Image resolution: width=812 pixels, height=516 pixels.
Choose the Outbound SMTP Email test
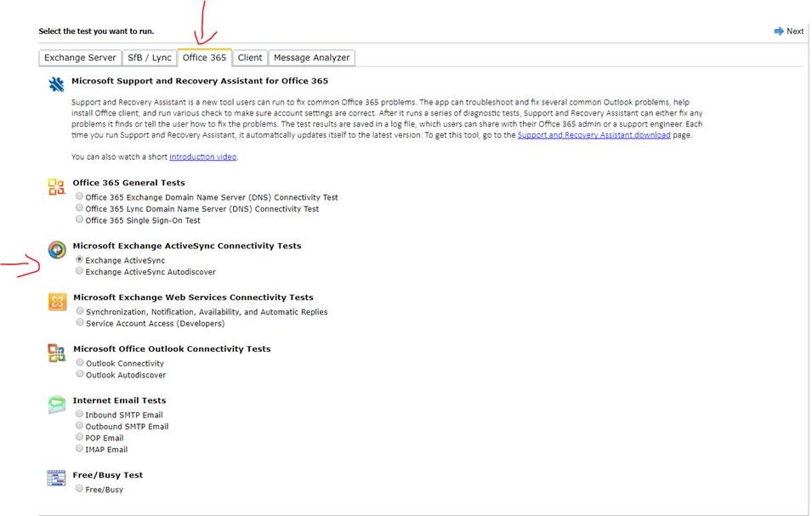(x=79, y=425)
